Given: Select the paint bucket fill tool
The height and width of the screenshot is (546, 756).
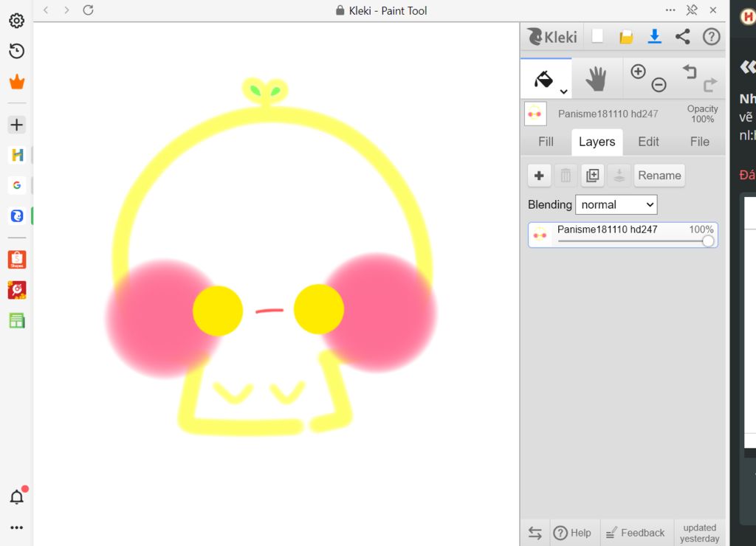Looking at the screenshot, I should coord(544,79).
